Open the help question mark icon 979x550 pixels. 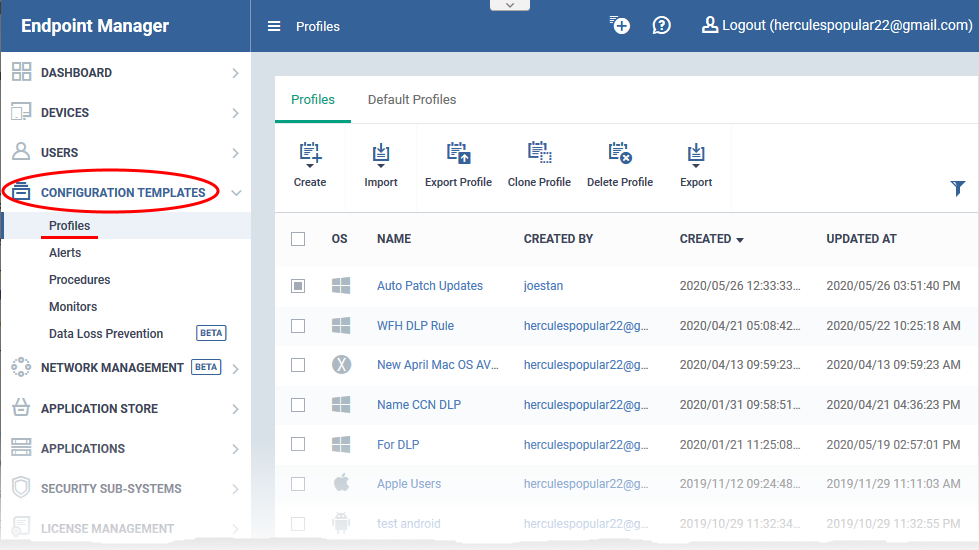click(x=661, y=26)
